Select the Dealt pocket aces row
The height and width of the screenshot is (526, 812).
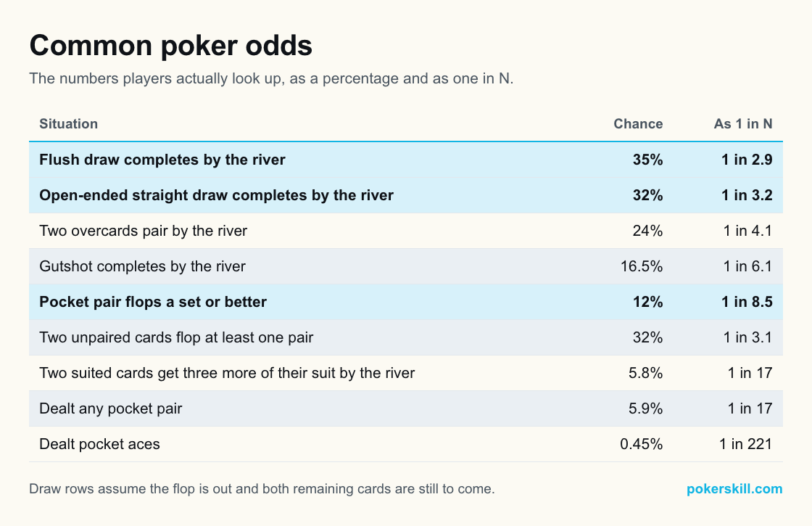click(406, 444)
